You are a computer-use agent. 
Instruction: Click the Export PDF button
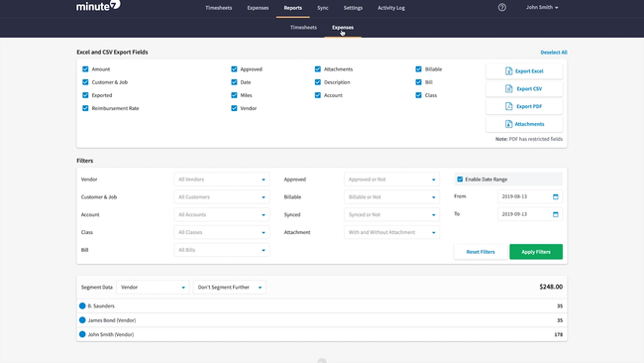(x=524, y=106)
